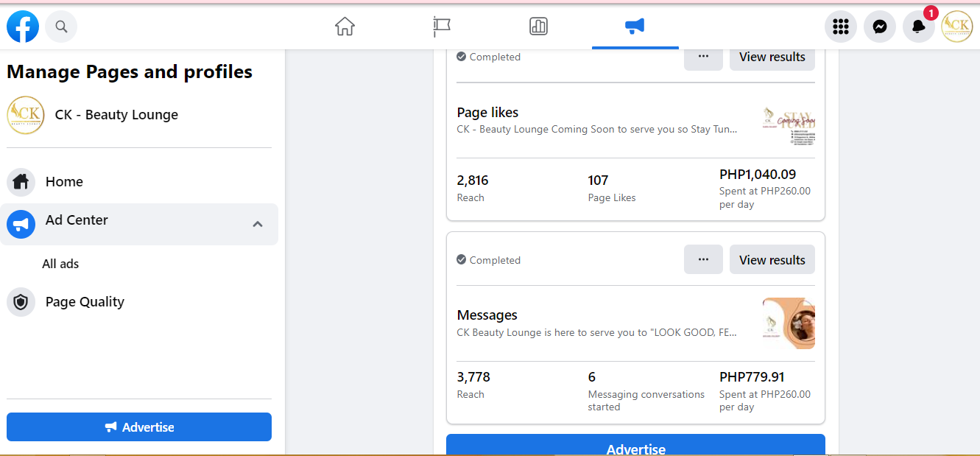
Task: Click the 3,778 Reach value
Action: click(473, 377)
